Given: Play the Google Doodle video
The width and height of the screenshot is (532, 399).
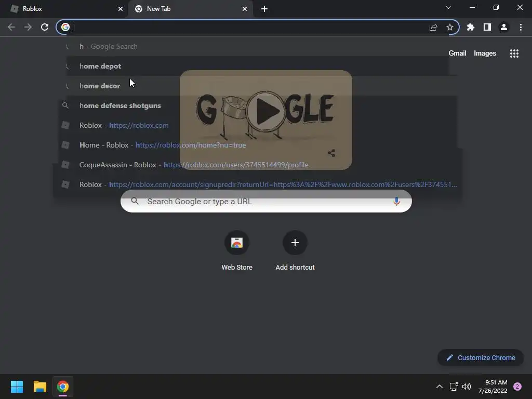Looking at the screenshot, I should pyautogui.click(x=265, y=111).
